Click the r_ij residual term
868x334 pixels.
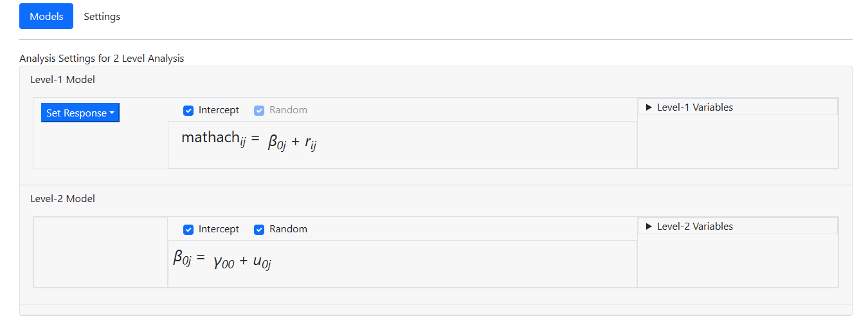click(x=311, y=142)
